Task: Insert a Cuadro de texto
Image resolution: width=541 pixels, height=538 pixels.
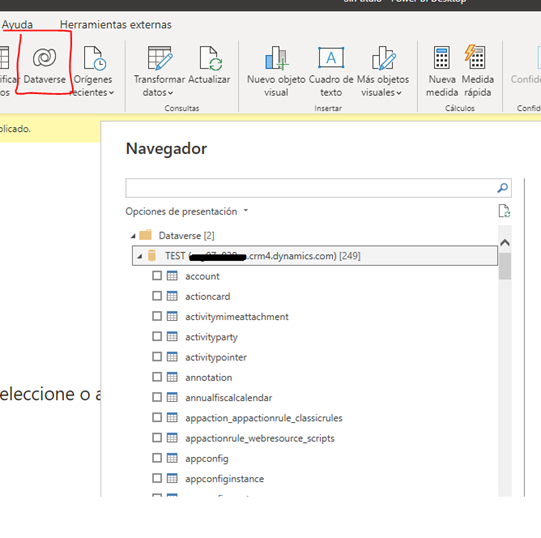Action: [x=331, y=72]
